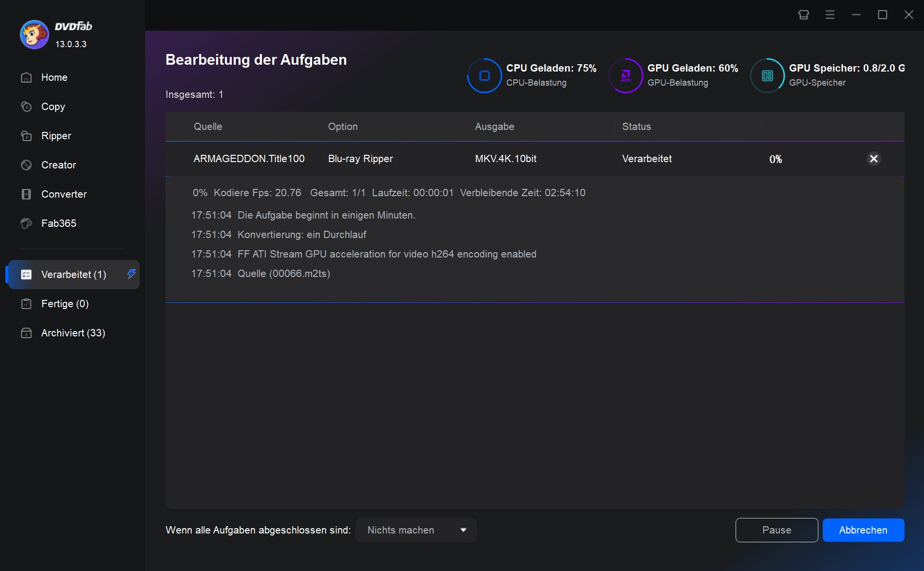Open the 'Nichts machen' completion dropdown
The image size is (924, 571).
coord(416,530)
